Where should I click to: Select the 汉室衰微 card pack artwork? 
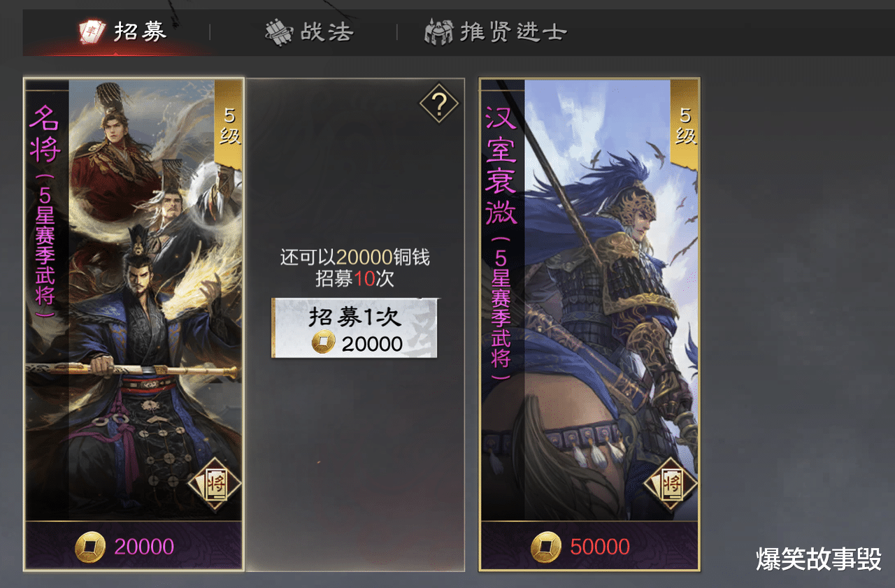pos(589,300)
